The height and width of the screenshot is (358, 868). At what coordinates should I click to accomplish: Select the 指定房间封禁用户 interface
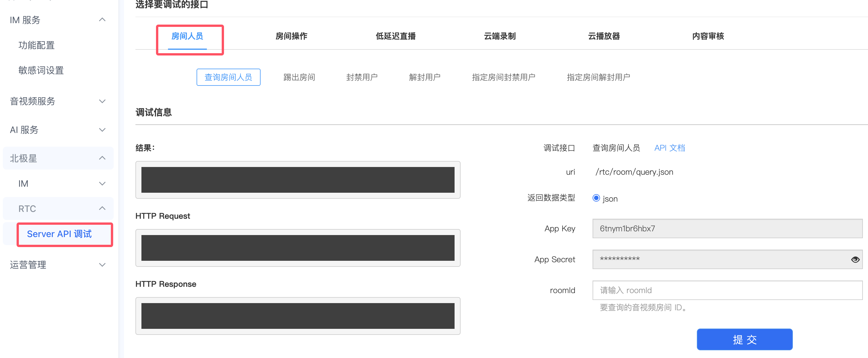point(503,77)
